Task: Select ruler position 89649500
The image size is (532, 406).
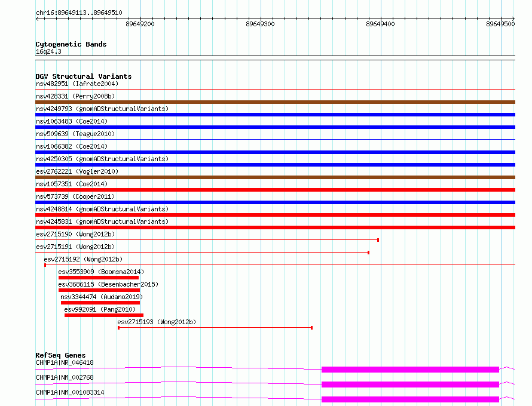Action: coord(500,24)
